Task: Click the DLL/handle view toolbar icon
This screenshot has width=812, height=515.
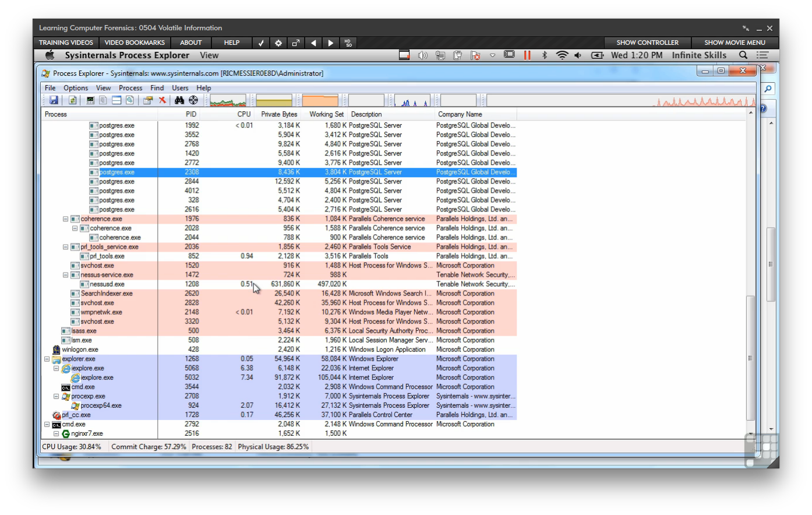Action: (129, 100)
